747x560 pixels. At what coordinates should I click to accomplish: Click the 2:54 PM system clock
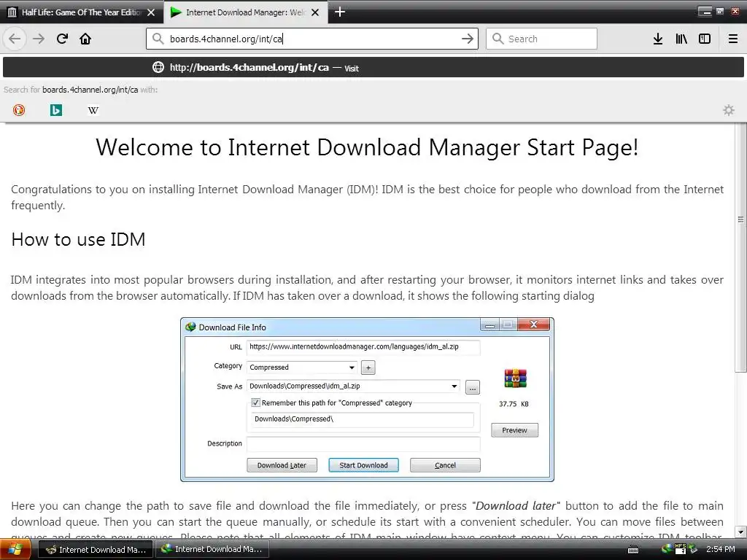point(720,549)
